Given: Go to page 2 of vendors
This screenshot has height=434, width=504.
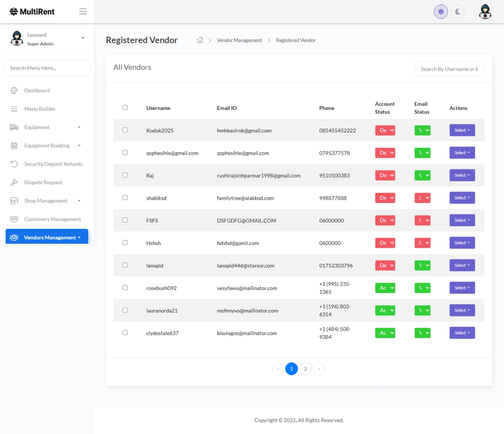Looking at the screenshot, I should [x=306, y=369].
